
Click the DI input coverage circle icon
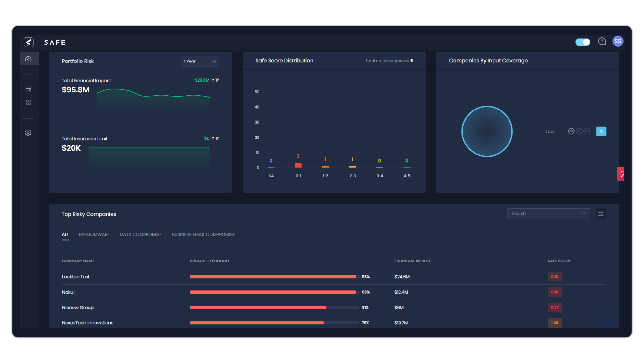[x=571, y=131]
